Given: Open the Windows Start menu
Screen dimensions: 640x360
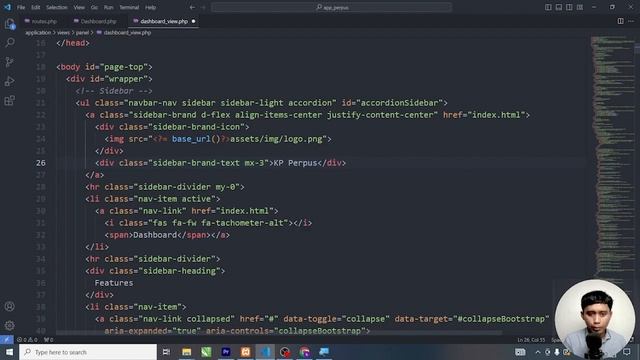Looking at the screenshot, I should [9, 352].
